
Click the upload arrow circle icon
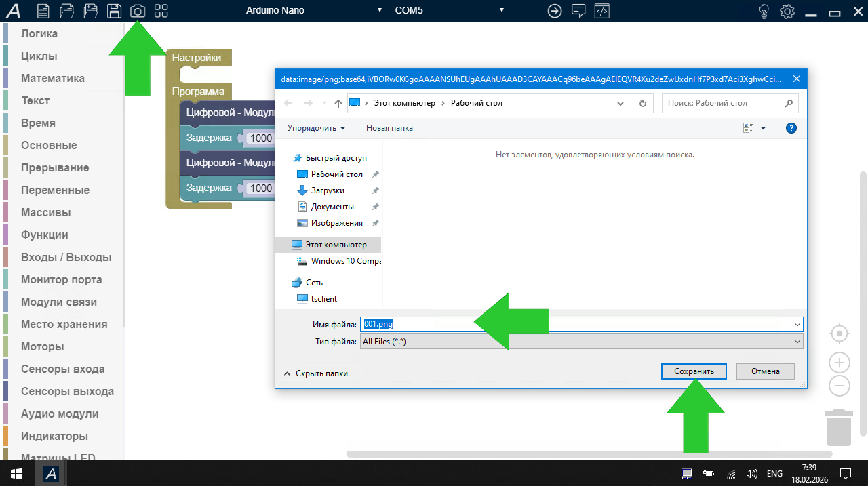coord(555,11)
